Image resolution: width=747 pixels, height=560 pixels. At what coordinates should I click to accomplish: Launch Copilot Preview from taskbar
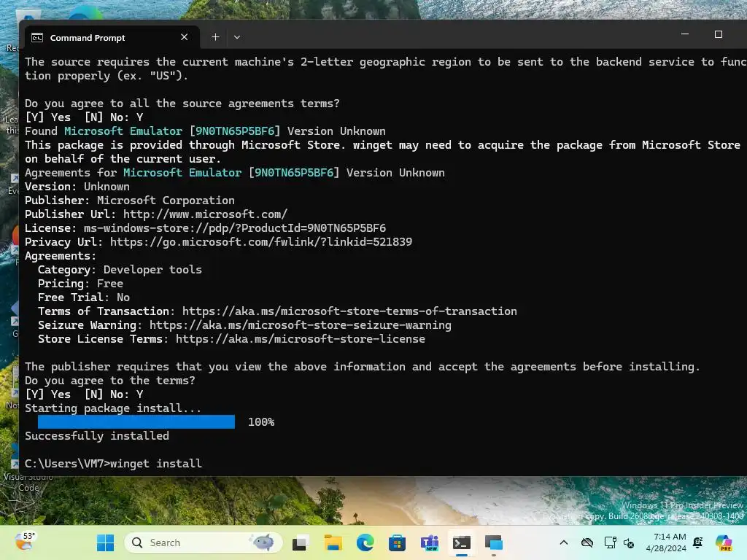click(724, 542)
